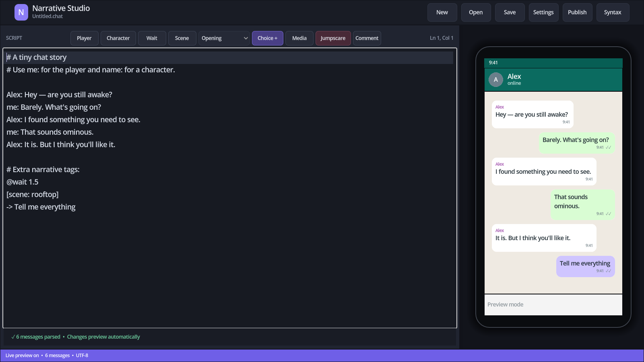Open a script file

point(476,12)
